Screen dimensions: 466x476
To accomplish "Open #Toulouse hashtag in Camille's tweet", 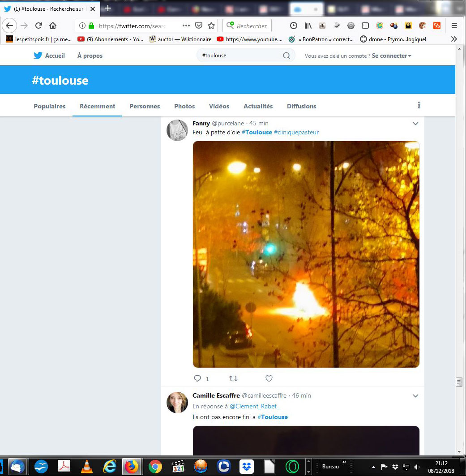I will click(x=273, y=417).
